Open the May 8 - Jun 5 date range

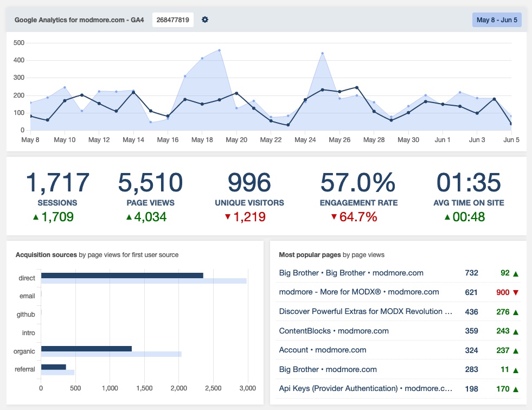coord(497,20)
